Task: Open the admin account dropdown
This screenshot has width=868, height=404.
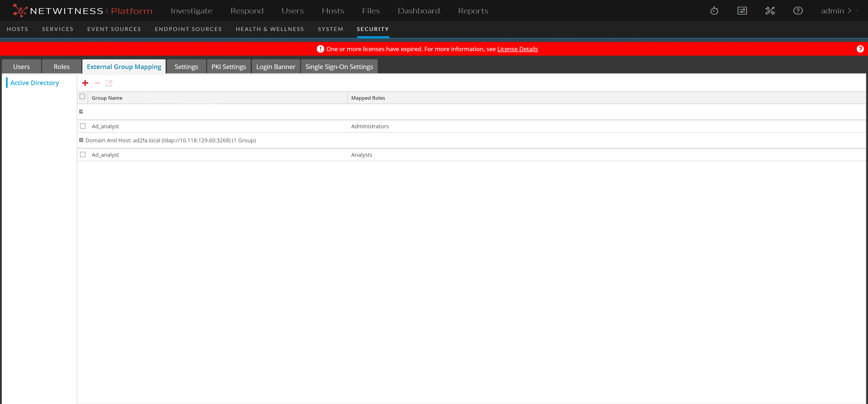Action: [x=835, y=10]
